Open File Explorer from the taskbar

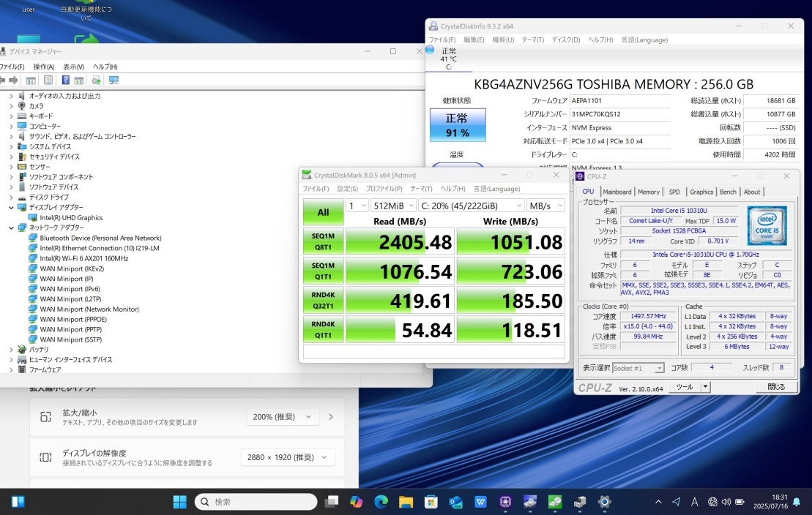tap(406, 502)
